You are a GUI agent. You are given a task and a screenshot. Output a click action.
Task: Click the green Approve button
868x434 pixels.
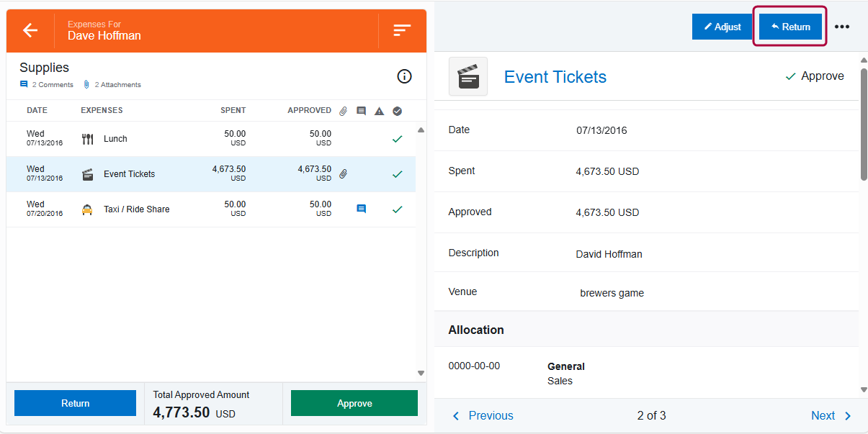click(x=354, y=403)
